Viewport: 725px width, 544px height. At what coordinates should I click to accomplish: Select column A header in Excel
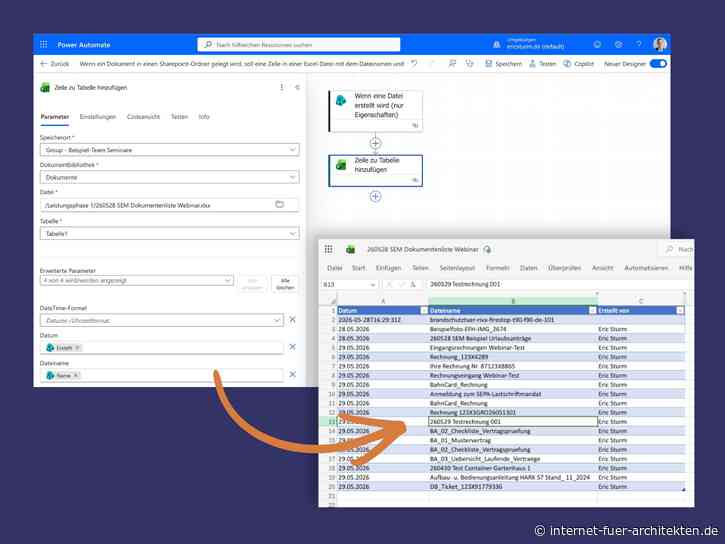coord(383,301)
